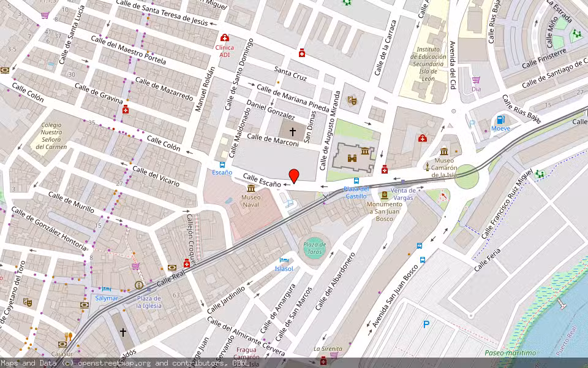Click the playground icon near Francisco Ruiz Miguel
Screen dimensions: 588x368
pyautogui.click(x=539, y=175)
